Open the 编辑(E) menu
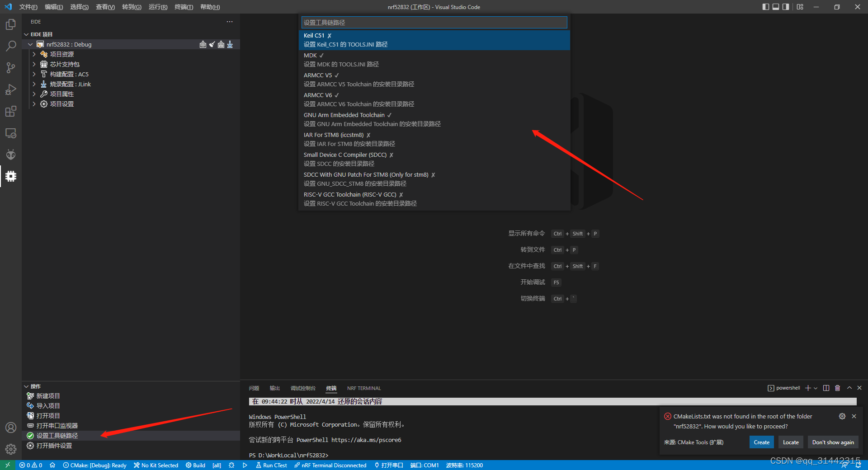Viewport: 868px width, 470px height. [x=54, y=7]
